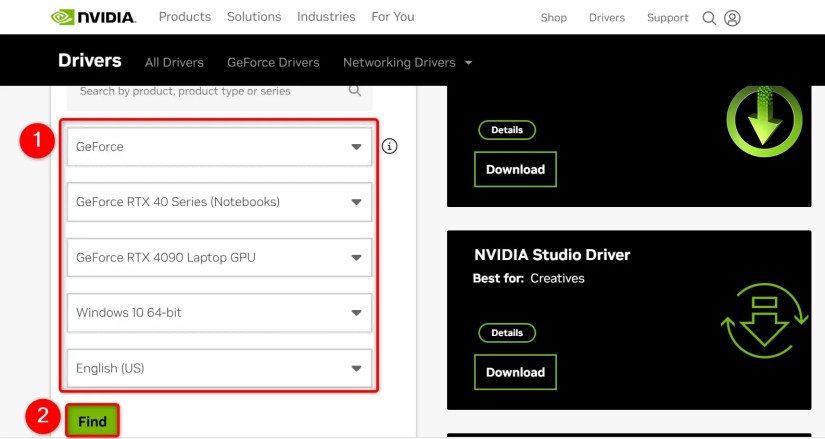
Task: Open the English (US) language dropdown
Action: click(219, 368)
